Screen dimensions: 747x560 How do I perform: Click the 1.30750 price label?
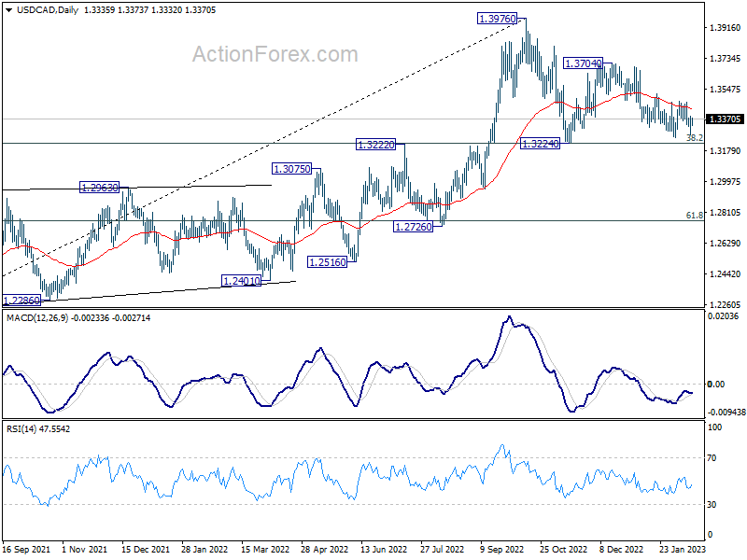291,169
